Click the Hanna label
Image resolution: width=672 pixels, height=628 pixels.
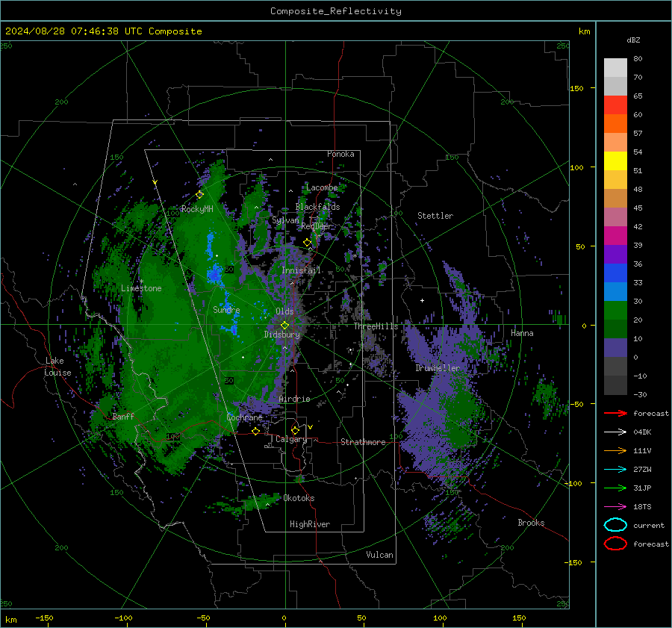pos(522,333)
